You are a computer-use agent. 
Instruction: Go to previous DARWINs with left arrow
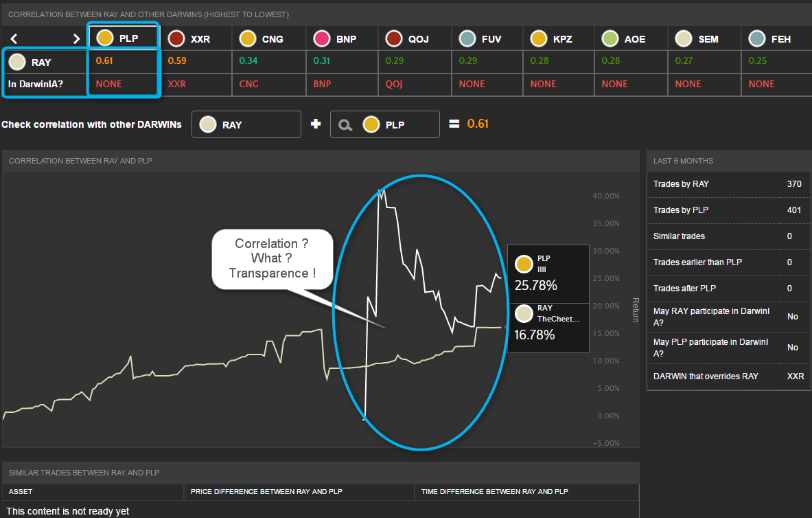pyautogui.click(x=14, y=39)
